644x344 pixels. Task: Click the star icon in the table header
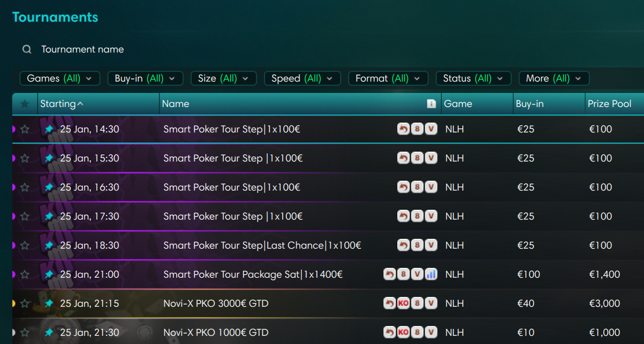pos(24,104)
